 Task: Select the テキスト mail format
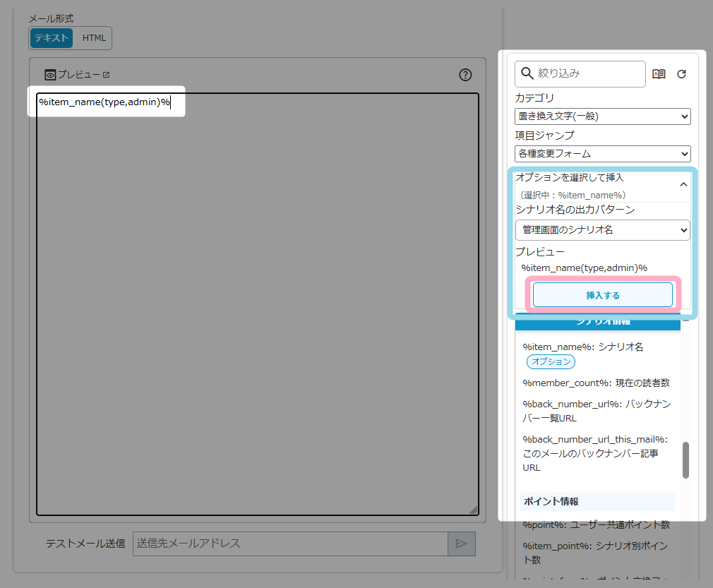pyautogui.click(x=52, y=38)
